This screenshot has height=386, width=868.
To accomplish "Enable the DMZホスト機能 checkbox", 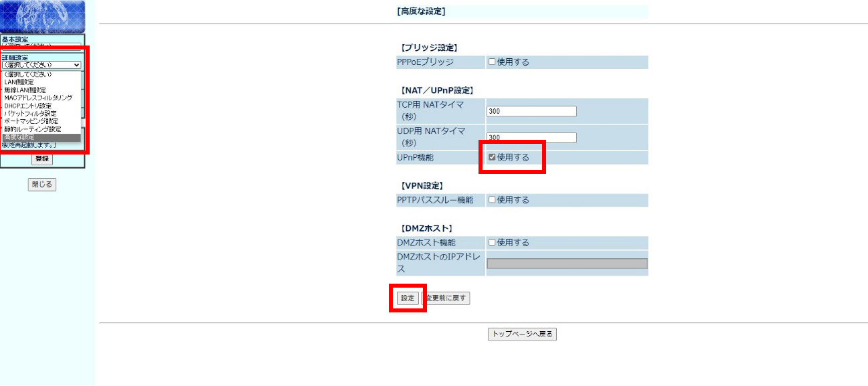I will 492,243.
